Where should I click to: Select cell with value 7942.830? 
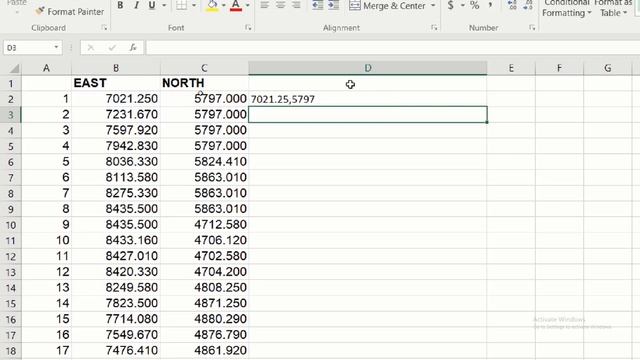click(116, 146)
